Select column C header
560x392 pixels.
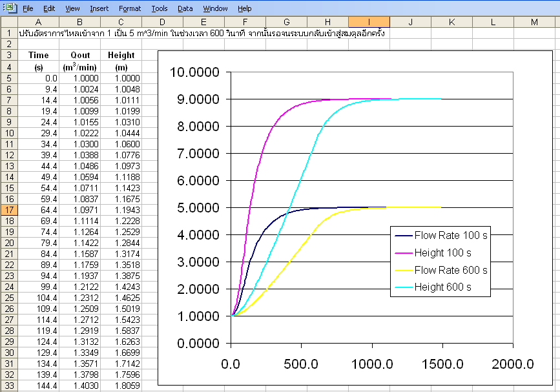pos(121,22)
